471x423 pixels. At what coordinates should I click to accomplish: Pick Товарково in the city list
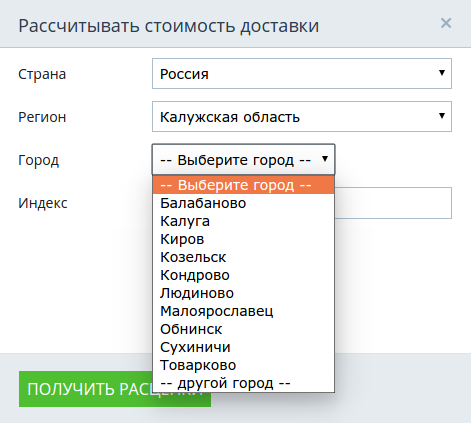(x=243, y=365)
